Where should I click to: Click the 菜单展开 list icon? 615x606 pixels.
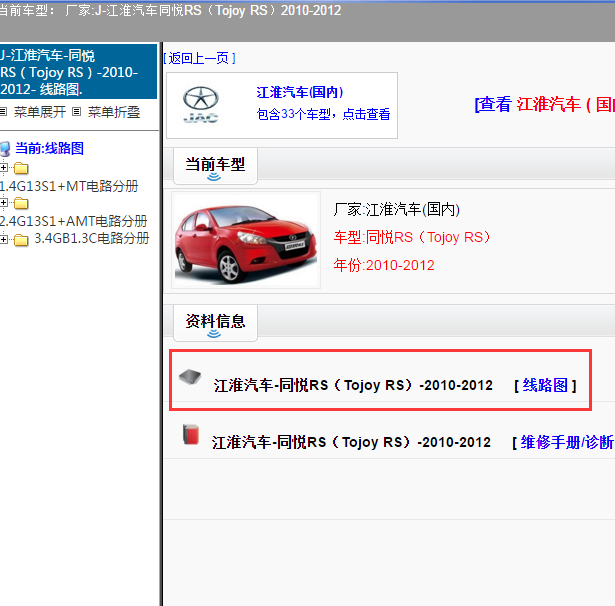pos(3,112)
